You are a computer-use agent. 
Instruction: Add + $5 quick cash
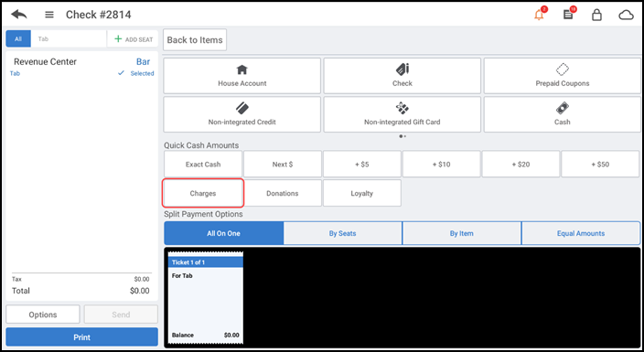(362, 165)
